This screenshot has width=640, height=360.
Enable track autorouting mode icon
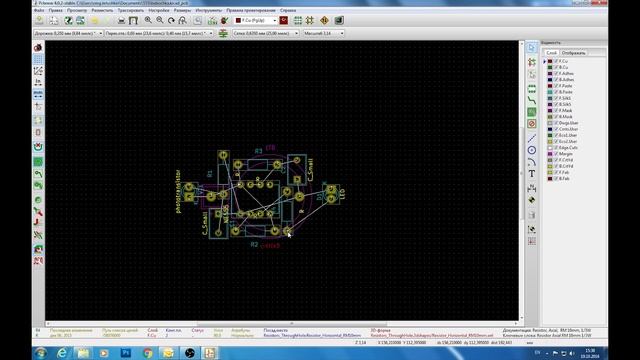point(310,20)
